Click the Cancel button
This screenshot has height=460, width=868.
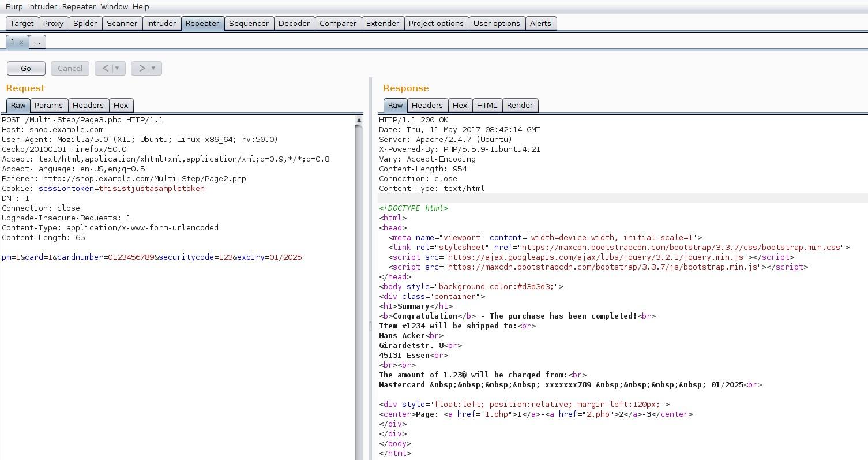[70, 68]
